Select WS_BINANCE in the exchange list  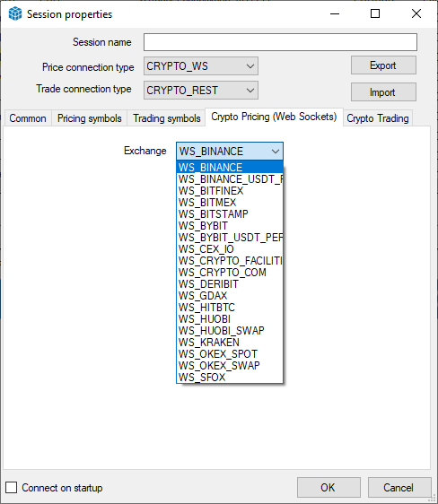click(x=230, y=168)
